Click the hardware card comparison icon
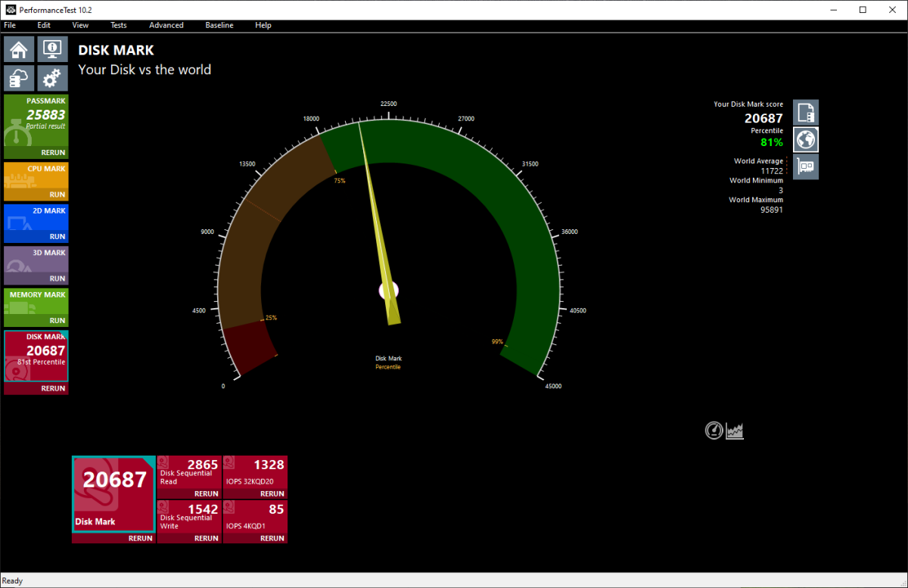The height and width of the screenshot is (588, 908). [806, 166]
